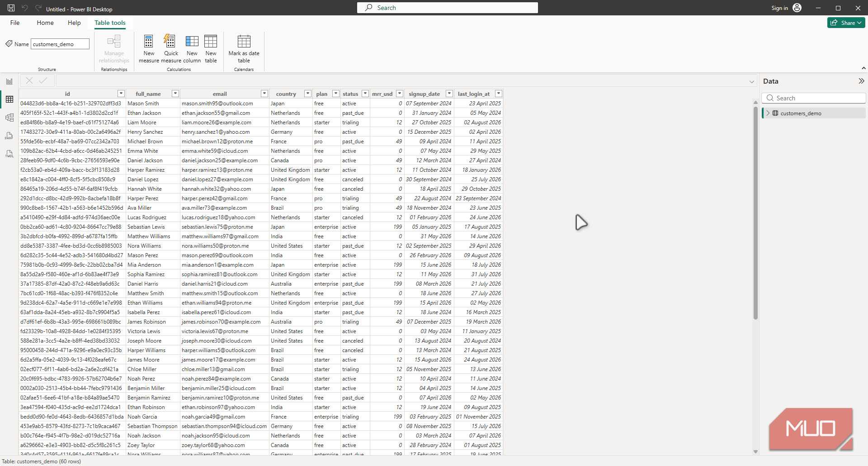This screenshot has width=868, height=466.
Task: Select the Table tools tab
Action: pyautogui.click(x=110, y=23)
